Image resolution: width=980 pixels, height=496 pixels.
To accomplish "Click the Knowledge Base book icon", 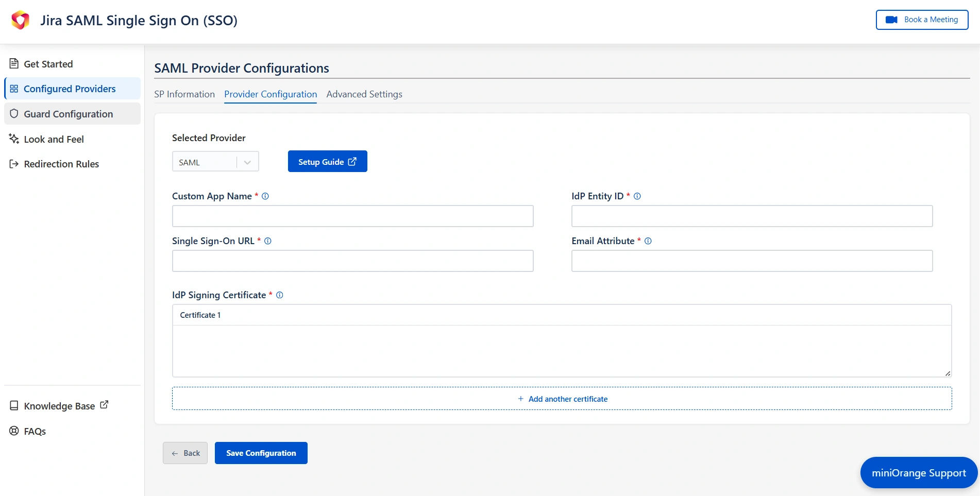I will click(14, 405).
